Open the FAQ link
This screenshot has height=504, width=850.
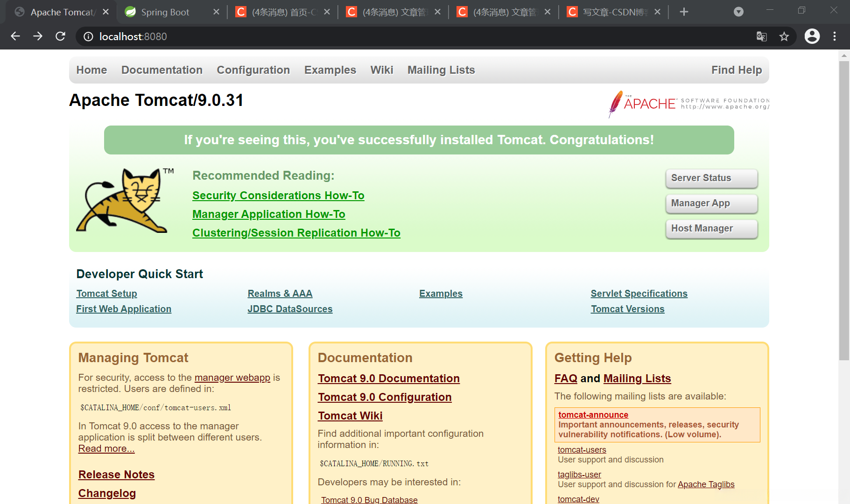coord(566,378)
